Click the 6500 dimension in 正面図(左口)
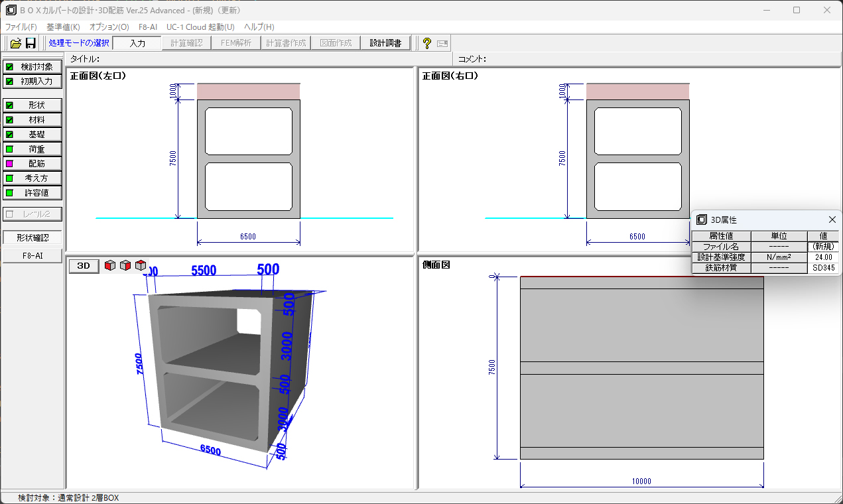The height and width of the screenshot is (504, 843). [x=248, y=237]
